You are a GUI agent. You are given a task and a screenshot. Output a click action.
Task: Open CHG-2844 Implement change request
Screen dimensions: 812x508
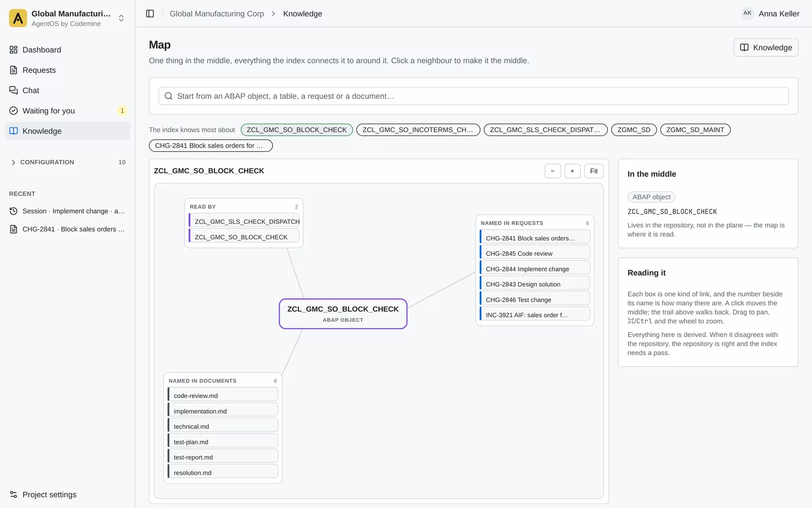tap(535, 269)
